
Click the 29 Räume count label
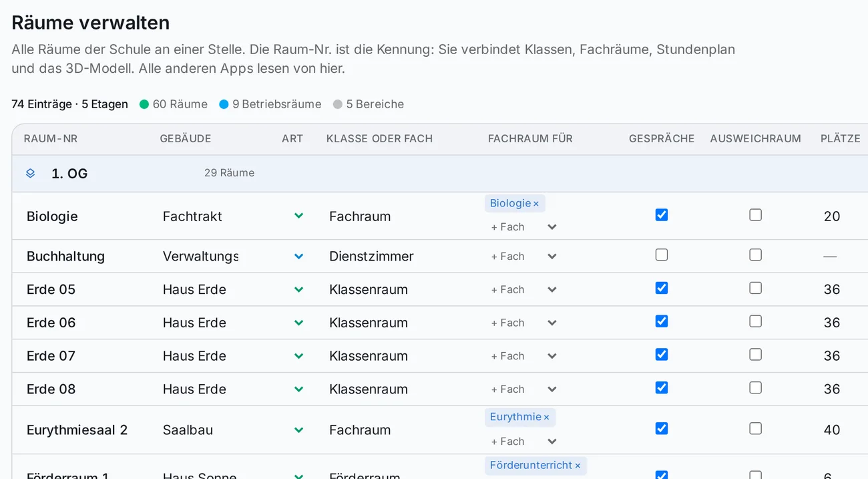click(x=229, y=173)
